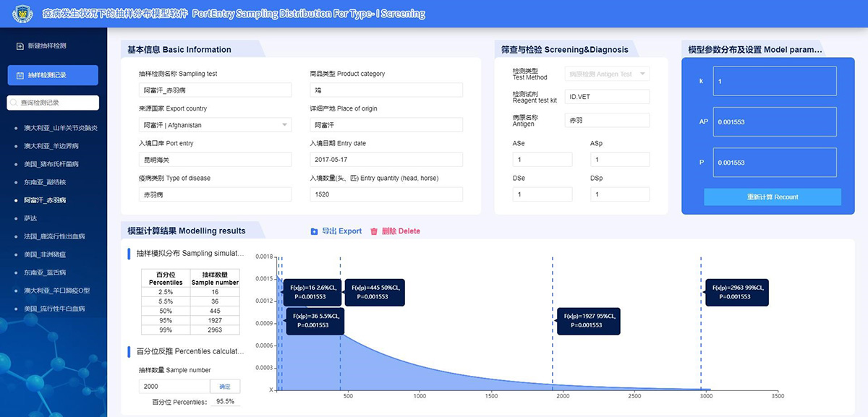868x417 pixels.
Task: Click the Reagent test kit field
Action: [607, 97]
